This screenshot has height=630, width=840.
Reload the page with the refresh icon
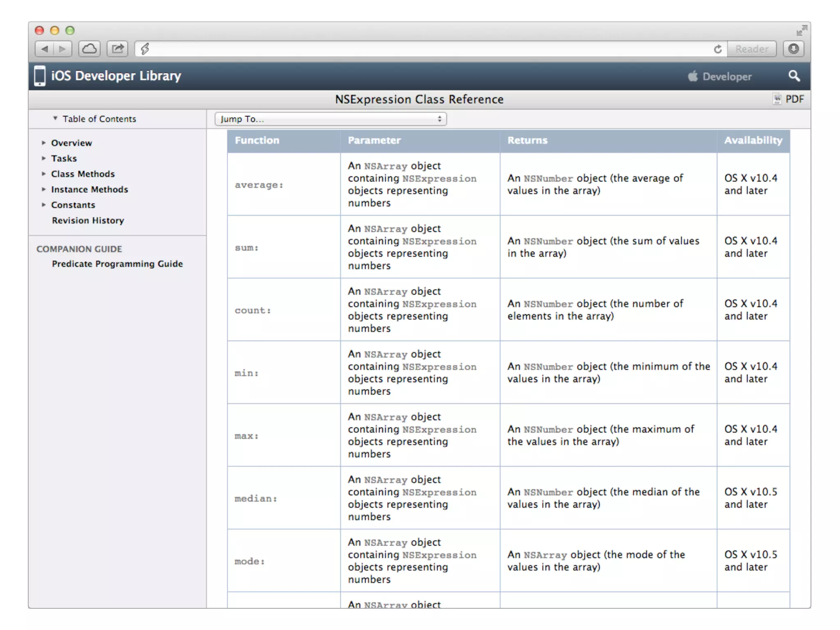pyautogui.click(x=717, y=49)
